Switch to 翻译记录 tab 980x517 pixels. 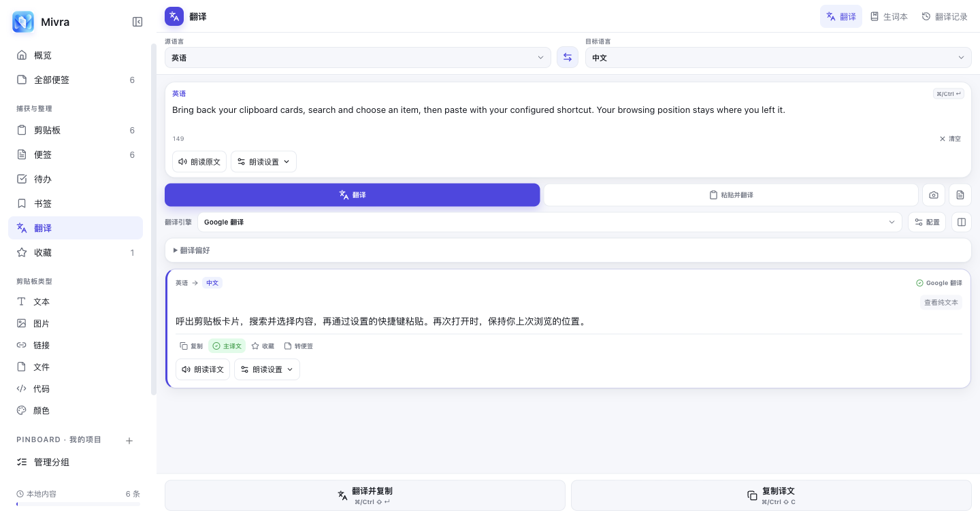(945, 16)
